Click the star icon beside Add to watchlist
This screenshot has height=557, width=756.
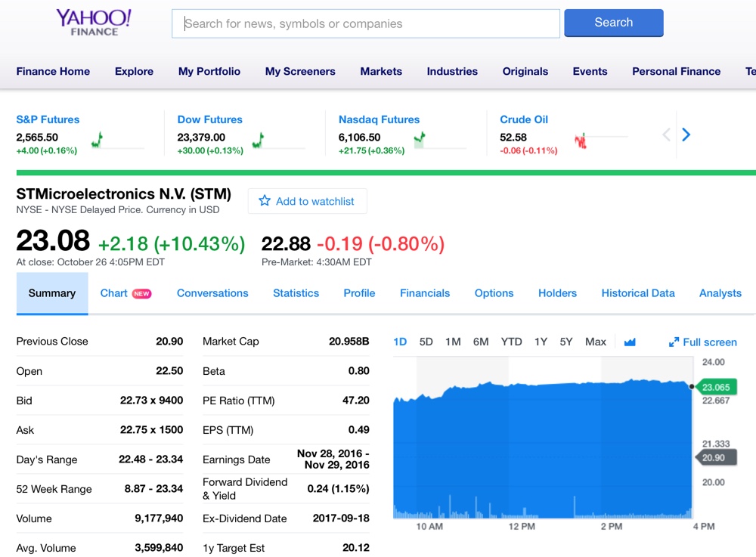click(264, 200)
